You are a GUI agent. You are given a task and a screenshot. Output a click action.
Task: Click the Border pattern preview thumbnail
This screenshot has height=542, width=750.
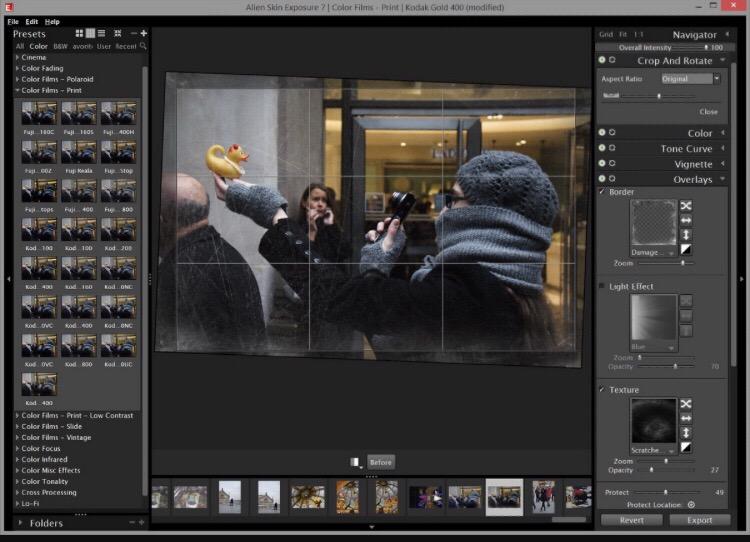tap(654, 223)
